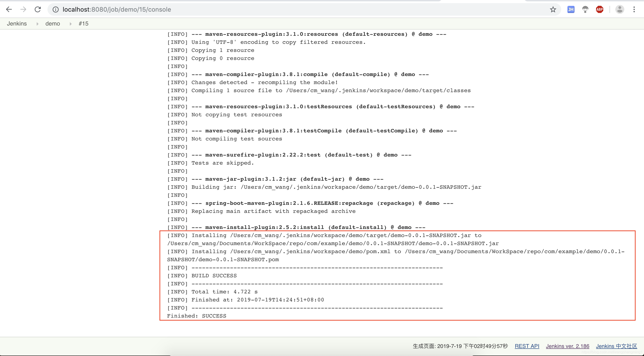Bookmark this page with the star icon
This screenshot has height=356, width=644.
point(553,9)
